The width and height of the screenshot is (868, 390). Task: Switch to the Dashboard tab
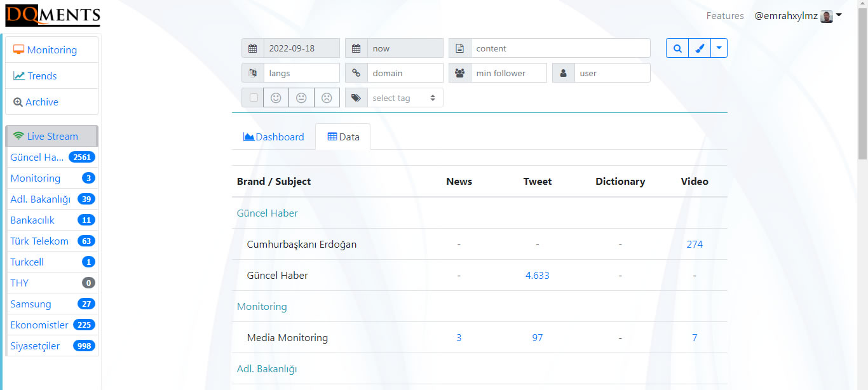click(x=274, y=137)
